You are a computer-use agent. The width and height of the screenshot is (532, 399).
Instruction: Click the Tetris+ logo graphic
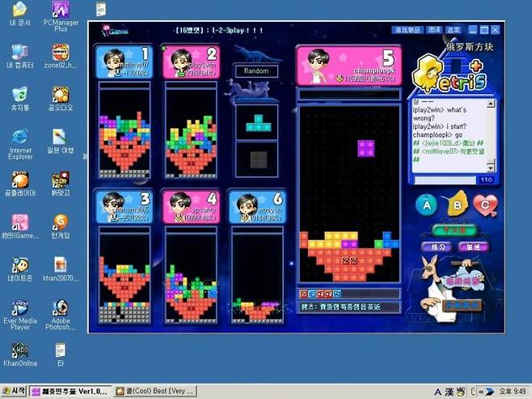coord(450,75)
